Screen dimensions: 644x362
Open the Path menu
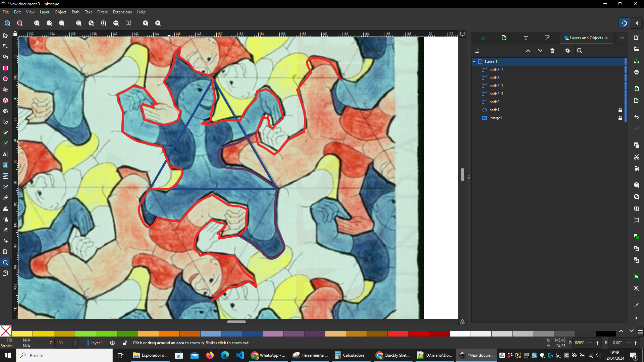pos(75,12)
